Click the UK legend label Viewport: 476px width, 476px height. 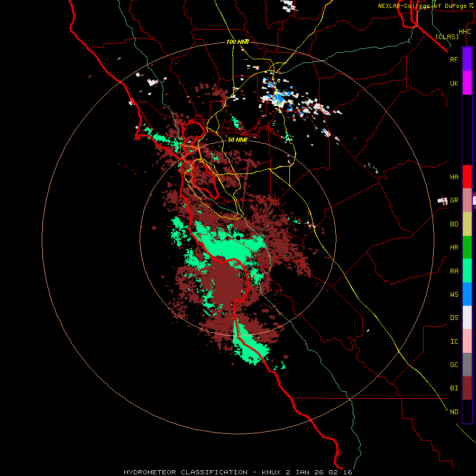coord(454,83)
